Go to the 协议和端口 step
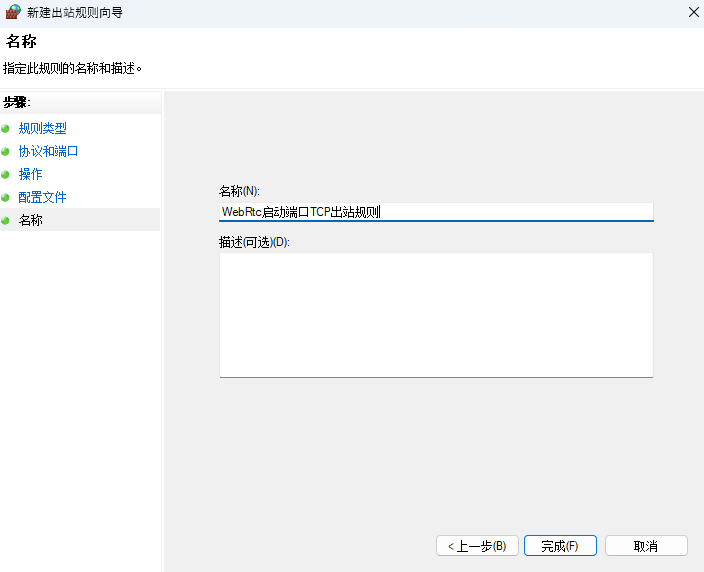Image resolution: width=704 pixels, height=572 pixels. [x=48, y=151]
